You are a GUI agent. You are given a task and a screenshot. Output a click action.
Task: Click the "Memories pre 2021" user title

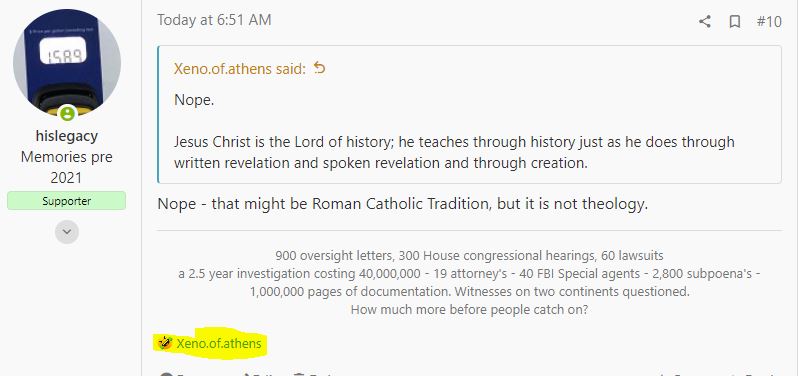[67, 167]
